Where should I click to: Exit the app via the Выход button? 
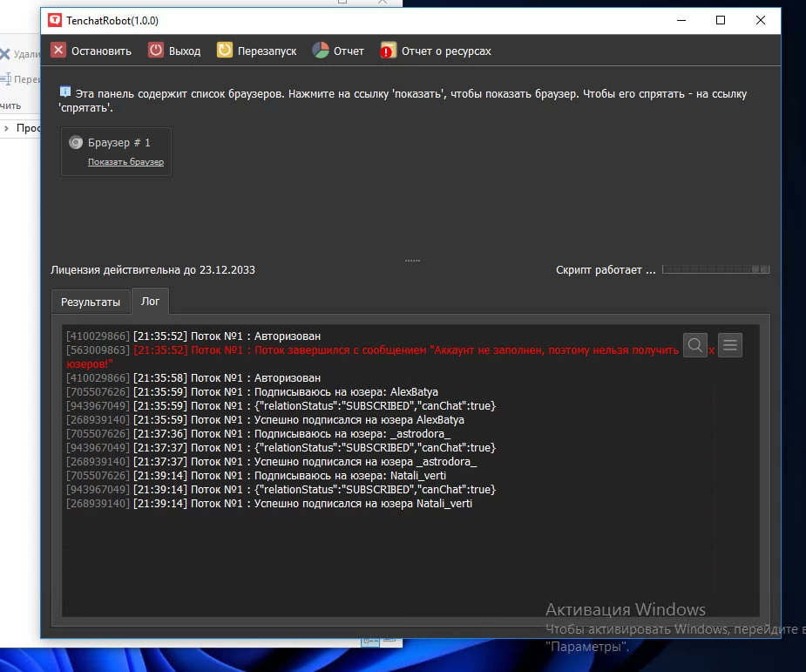174,51
